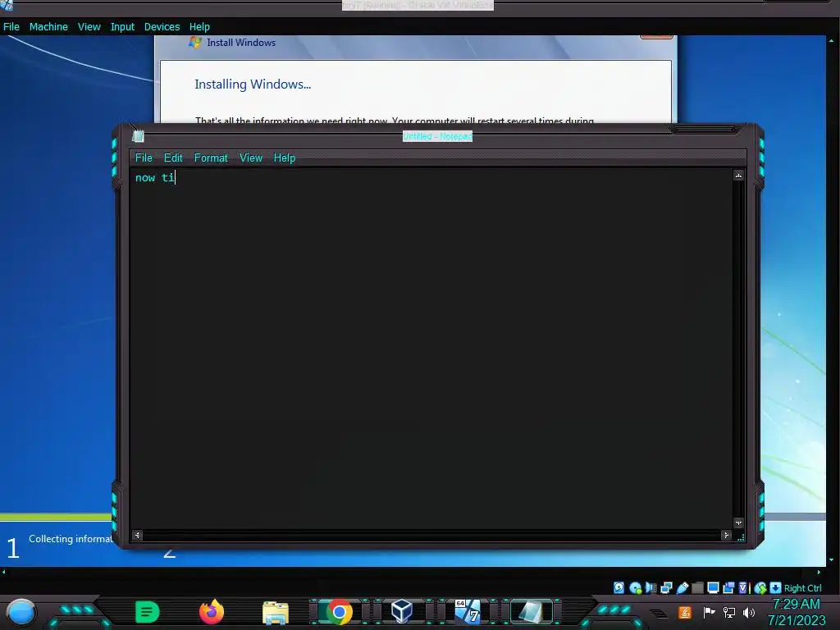Open Action Center flag tray icon

tap(709, 612)
